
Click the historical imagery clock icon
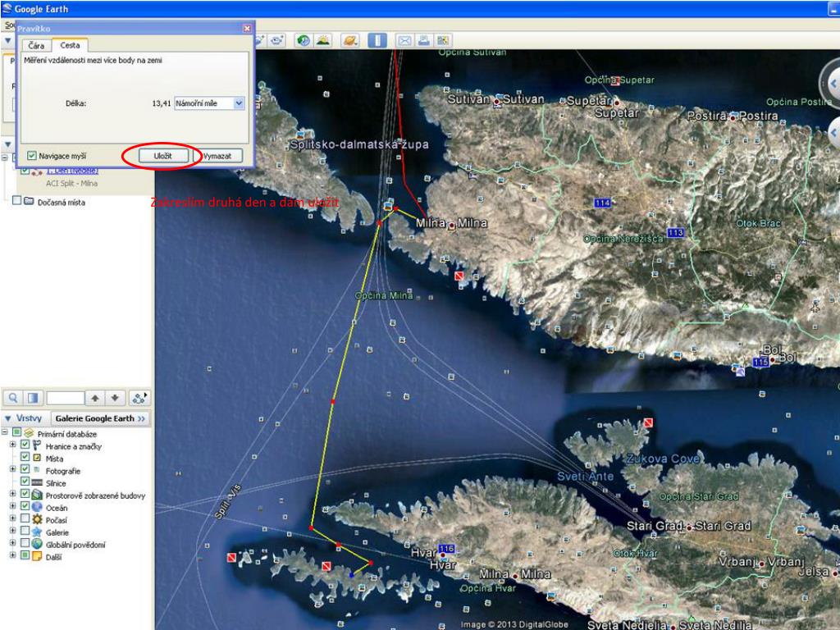pos(304,40)
